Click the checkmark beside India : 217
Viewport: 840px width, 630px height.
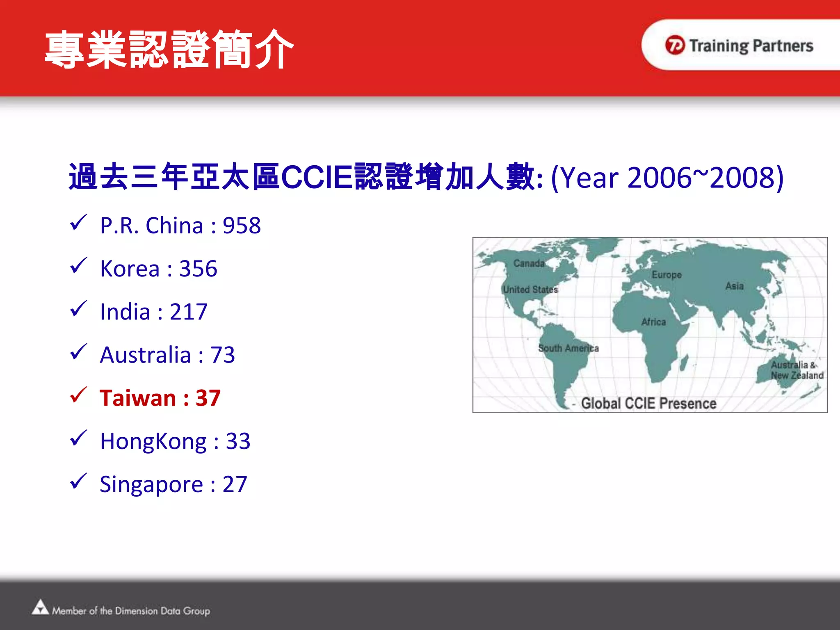point(78,309)
